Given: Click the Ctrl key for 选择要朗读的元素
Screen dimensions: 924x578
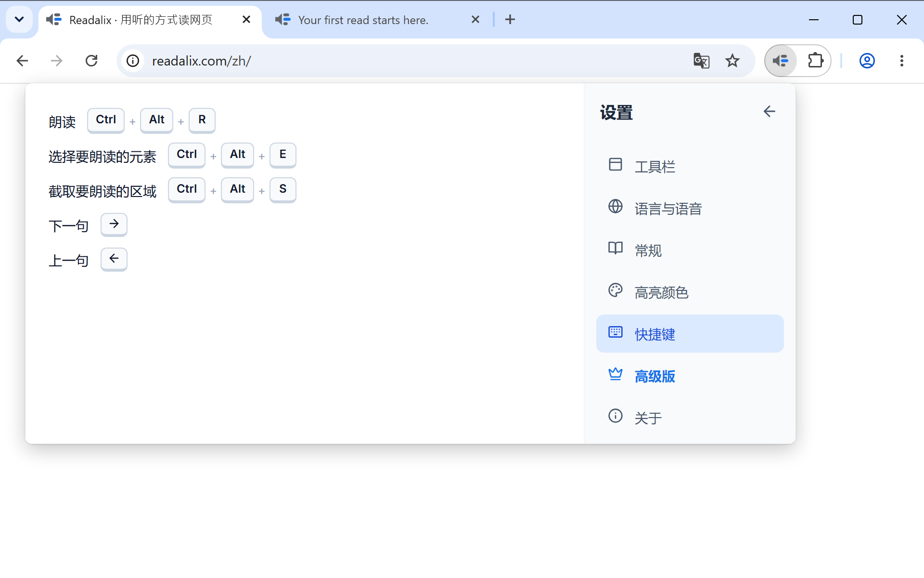Looking at the screenshot, I should (x=187, y=155).
